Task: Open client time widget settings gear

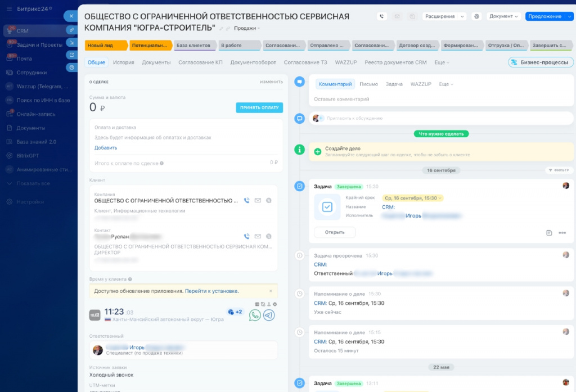Action: point(274,304)
